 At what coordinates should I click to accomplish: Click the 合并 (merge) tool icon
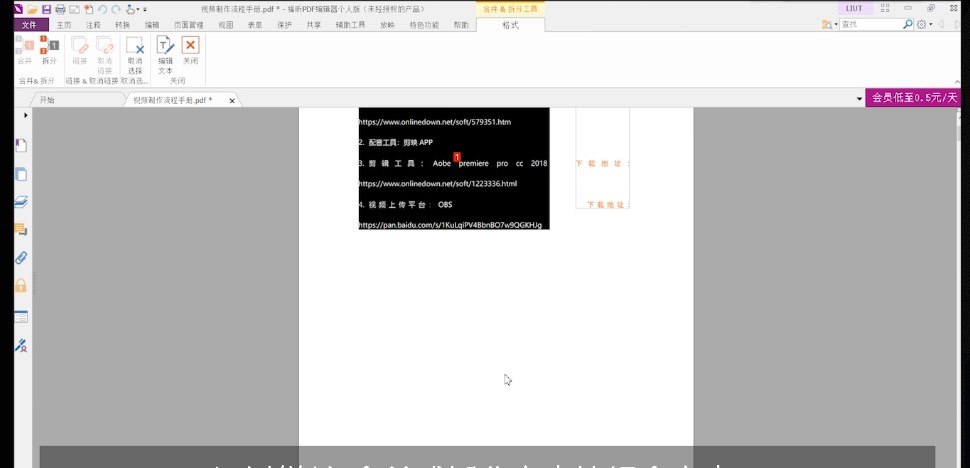24,51
